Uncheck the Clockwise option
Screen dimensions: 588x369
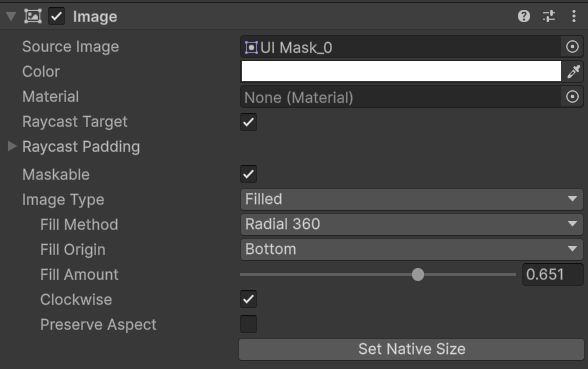pyautogui.click(x=248, y=299)
